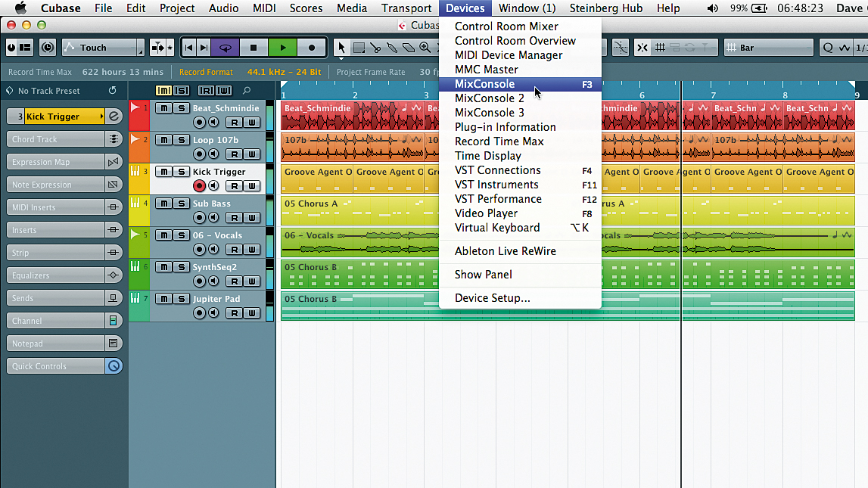Image resolution: width=868 pixels, height=488 pixels.
Task: Open the Bar grid type dropdown
Action: pyautogui.click(x=770, y=48)
